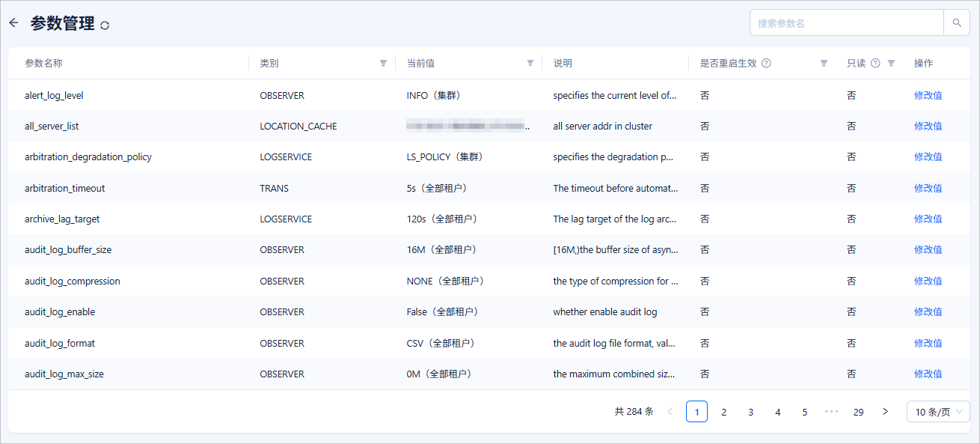Click 修改值 for arbitration_timeout
The width and height of the screenshot is (980, 444).
click(x=928, y=188)
